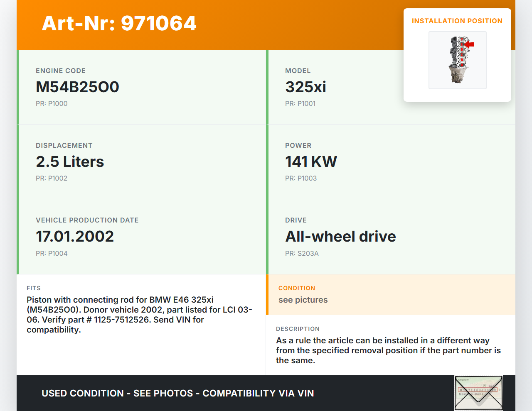Click the PR: P1000 code
532x411 pixels.
[x=52, y=103]
